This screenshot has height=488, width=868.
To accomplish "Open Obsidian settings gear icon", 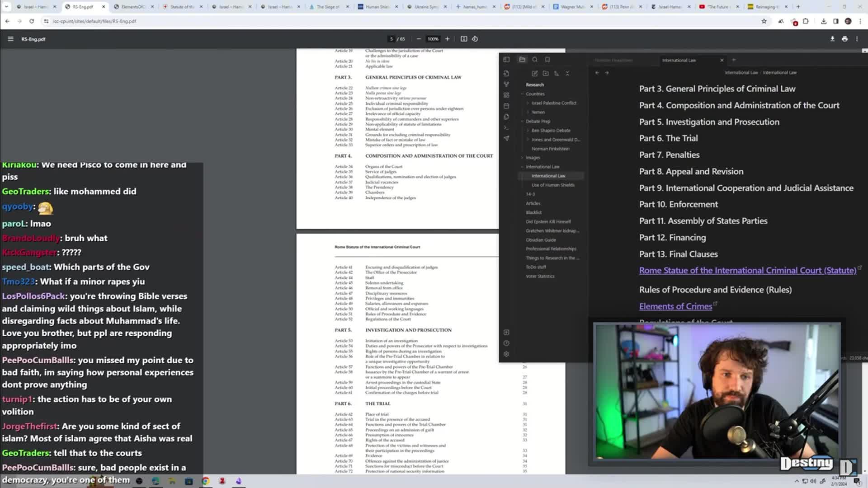I will (506, 354).
